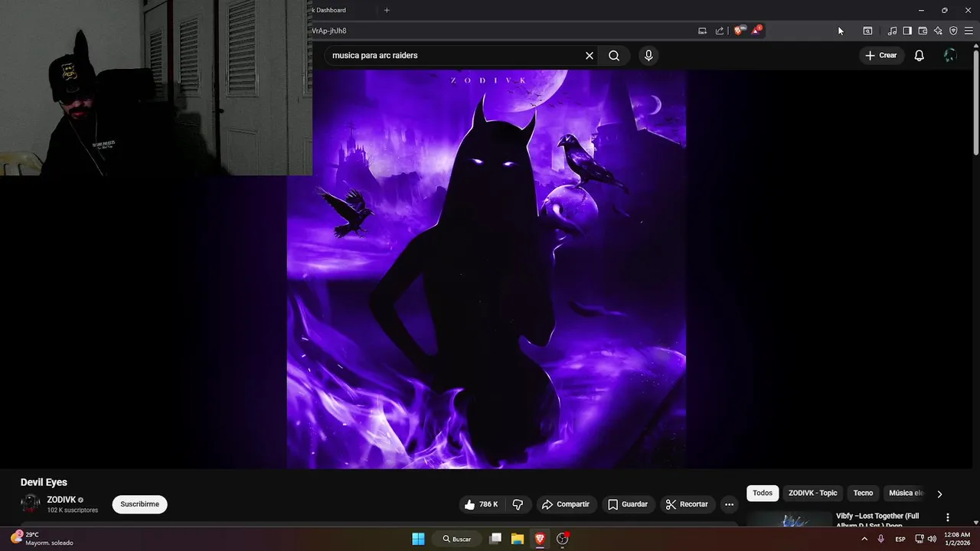Click the Vibfy Lost Together thumbnail
Image resolution: width=980 pixels, height=551 pixels.
point(789,519)
